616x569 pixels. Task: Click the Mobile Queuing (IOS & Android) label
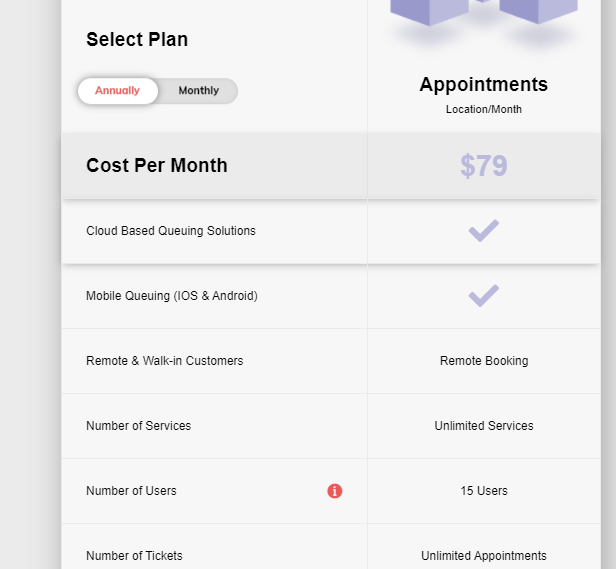[x=172, y=296]
